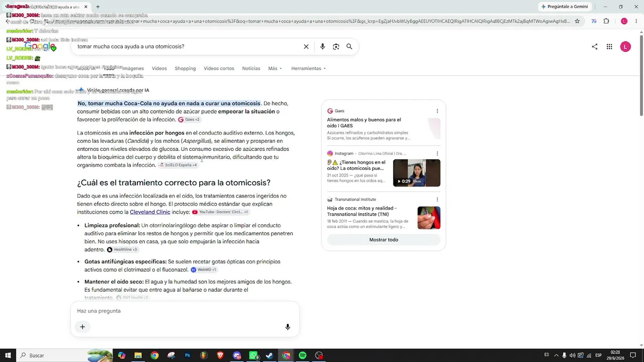Screen dimensions: 644x362
Task: Open Photoshop from the taskbar
Action: (188, 355)
